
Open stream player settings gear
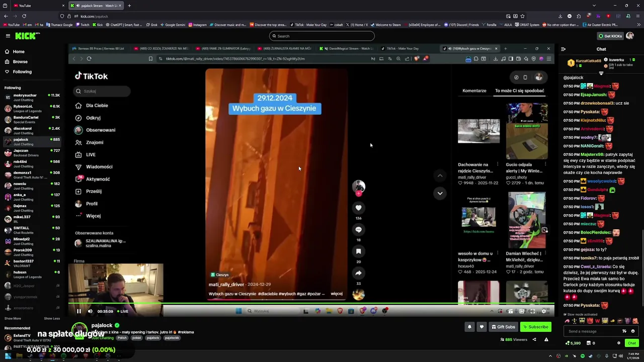click(x=543, y=311)
